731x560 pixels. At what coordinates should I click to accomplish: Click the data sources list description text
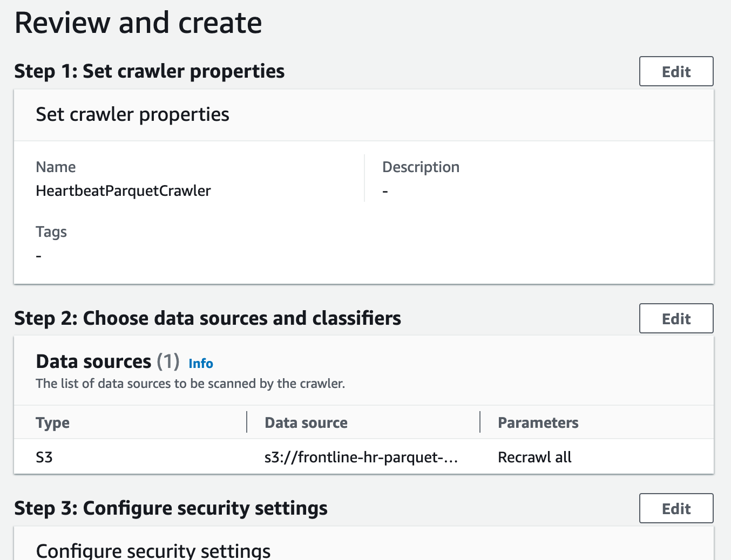pos(190,384)
